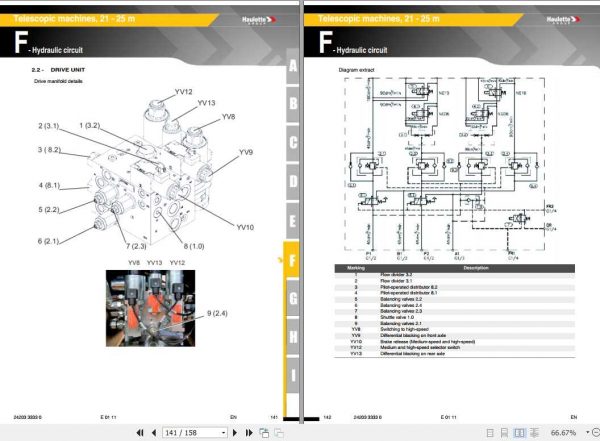
Task: Click the '1 (3.2)' callout label
Action: (90, 125)
